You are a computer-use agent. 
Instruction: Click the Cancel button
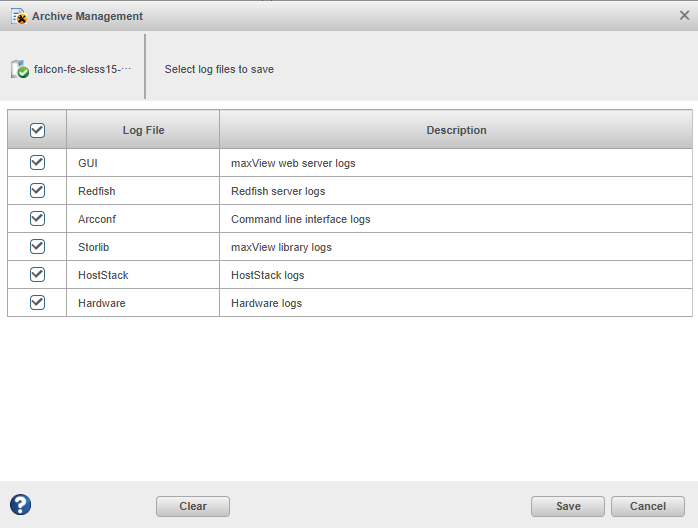pos(647,506)
